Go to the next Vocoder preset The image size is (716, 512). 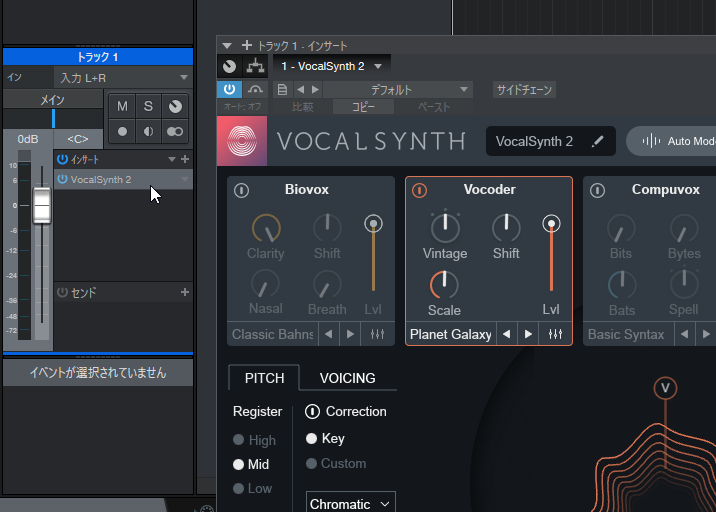pos(529,334)
